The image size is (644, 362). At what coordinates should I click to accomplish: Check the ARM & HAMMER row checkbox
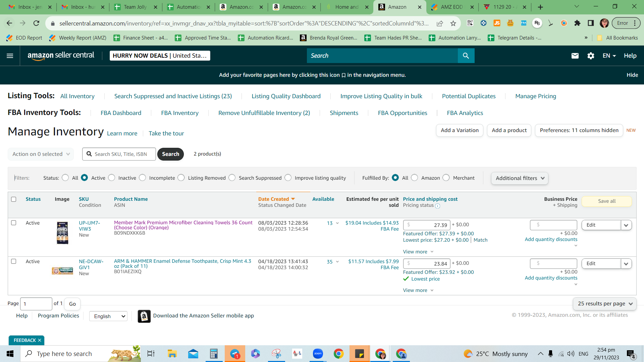tap(14, 261)
